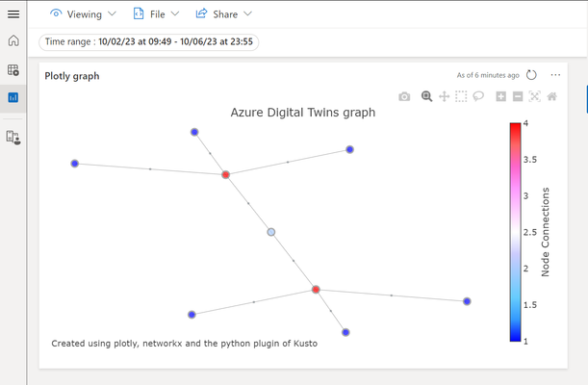The height and width of the screenshot is (385, 588).
Task: Click the File document icon
Action: [x=139, y=13]
